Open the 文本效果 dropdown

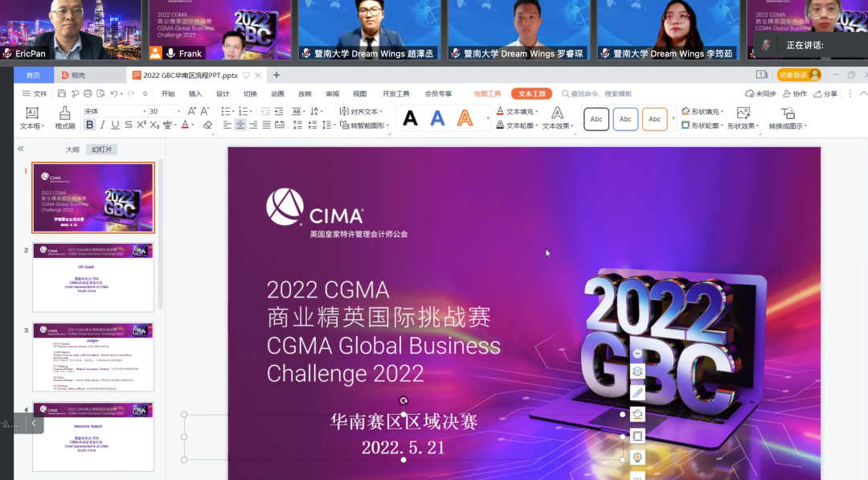coord(558,118)
